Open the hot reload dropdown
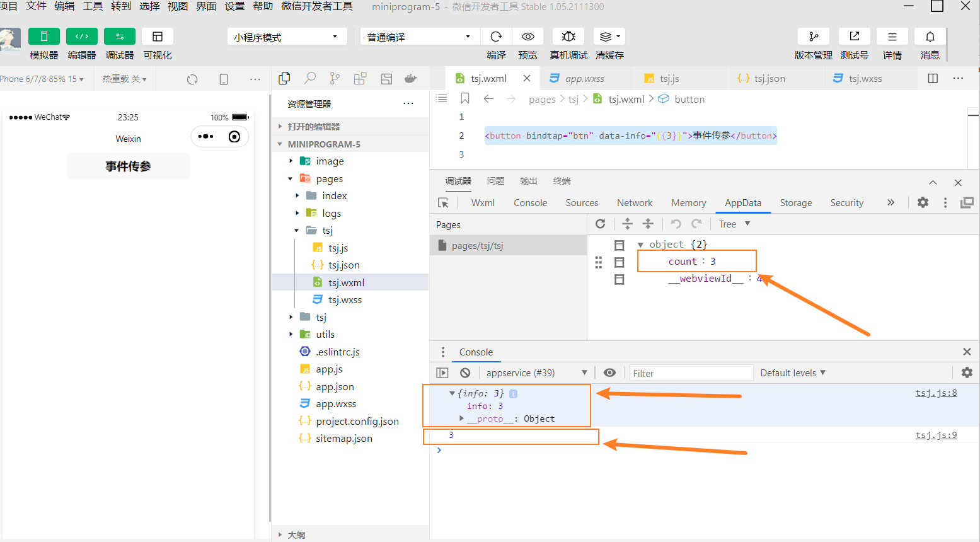 125,79
